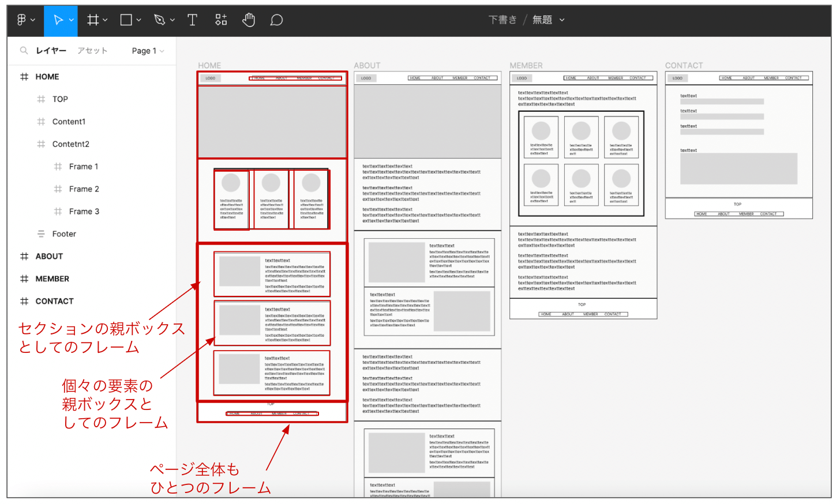Click frame icon beside Frame 2 layer

point(58,189)
